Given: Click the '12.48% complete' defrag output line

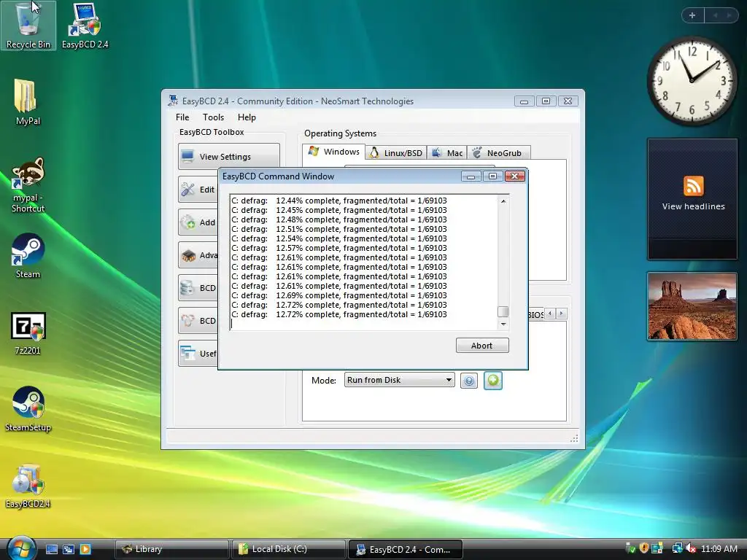Looking at the screenshot, I should tap(339, 219).
